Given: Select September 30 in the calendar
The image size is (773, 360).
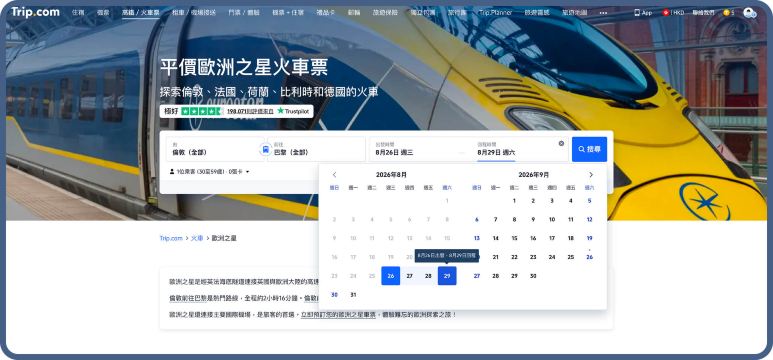Looking at the screenshot, I should [533, 276].
